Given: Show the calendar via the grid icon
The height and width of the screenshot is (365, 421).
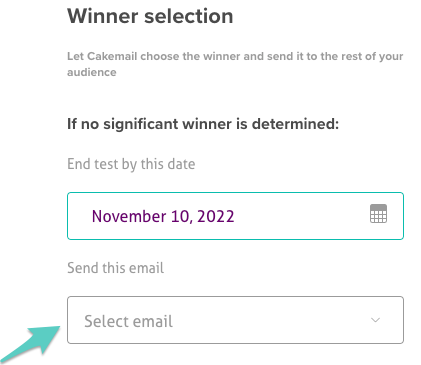Looking at the screenshot, I should (x=378, y=213).
